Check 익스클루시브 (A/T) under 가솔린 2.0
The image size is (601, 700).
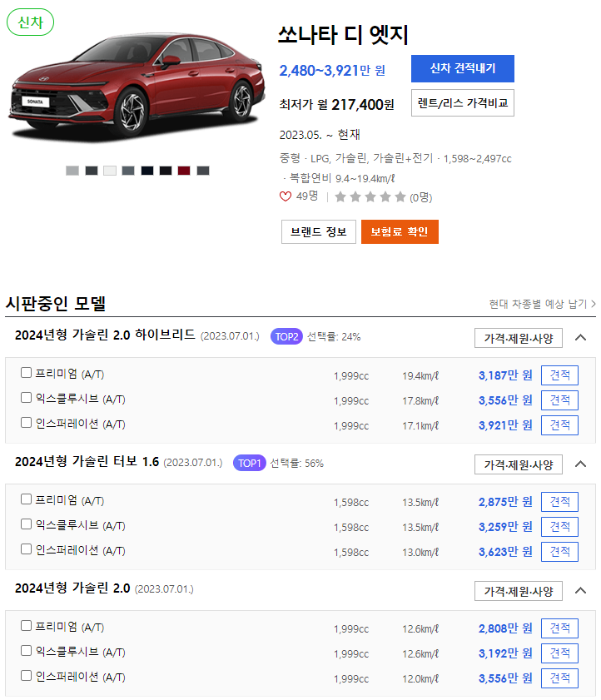pyautogui.click(x=27, y=651)
